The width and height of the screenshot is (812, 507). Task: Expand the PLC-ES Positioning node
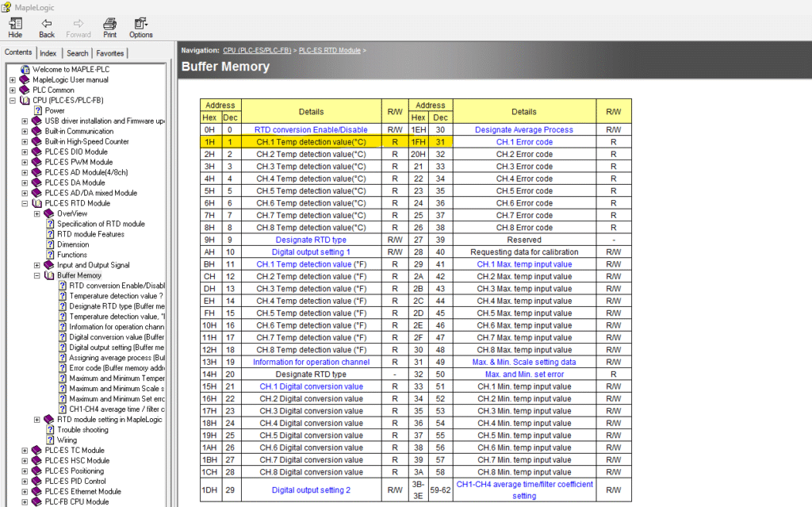click(x=25, y=471)
